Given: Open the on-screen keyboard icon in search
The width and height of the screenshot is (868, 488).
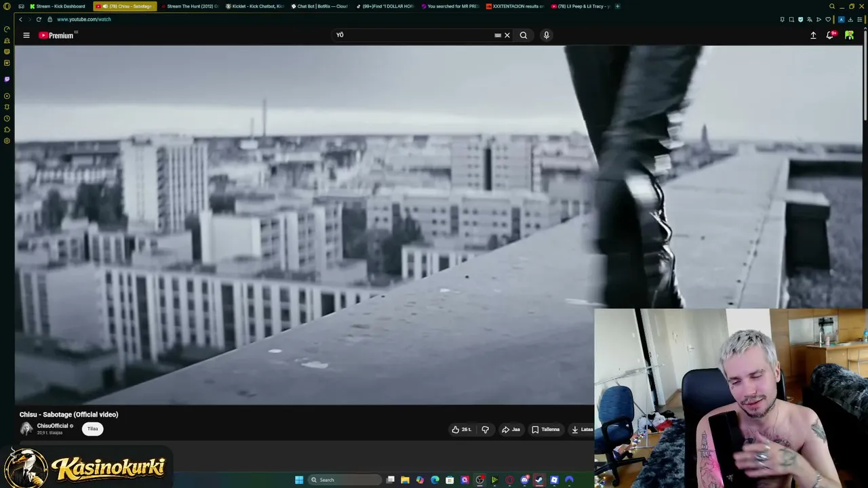Looking at the screenshot, I should (498, 35).
